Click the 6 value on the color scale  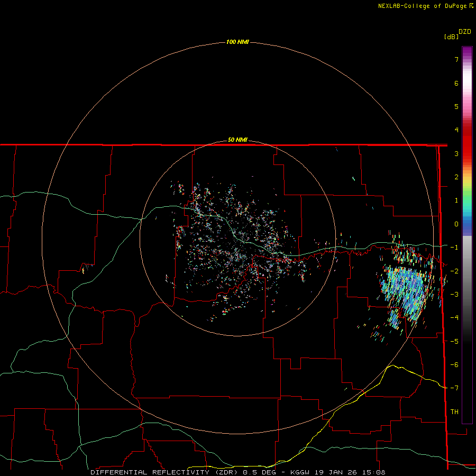456,83
